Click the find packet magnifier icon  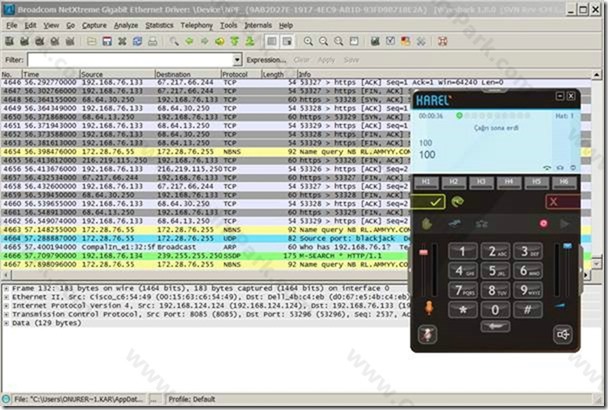[x=174, y=41]
